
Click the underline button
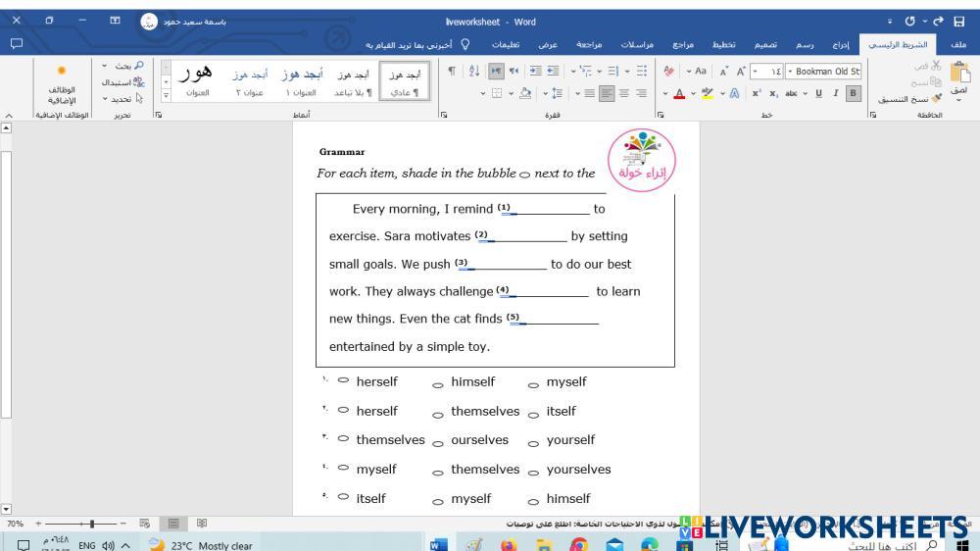(x=818, y=93)
